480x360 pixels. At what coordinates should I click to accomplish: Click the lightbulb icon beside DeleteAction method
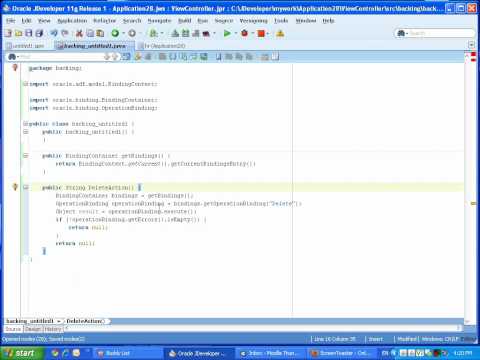point(15,187)
